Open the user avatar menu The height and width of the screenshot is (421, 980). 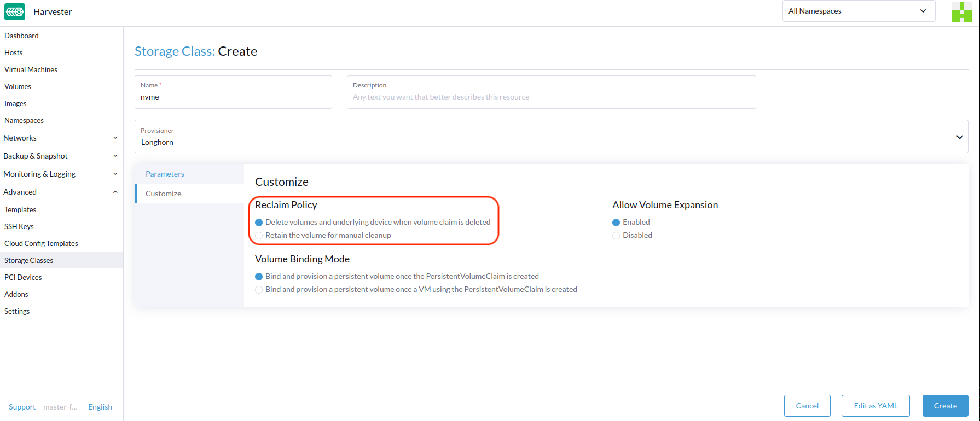pos(961,12)
